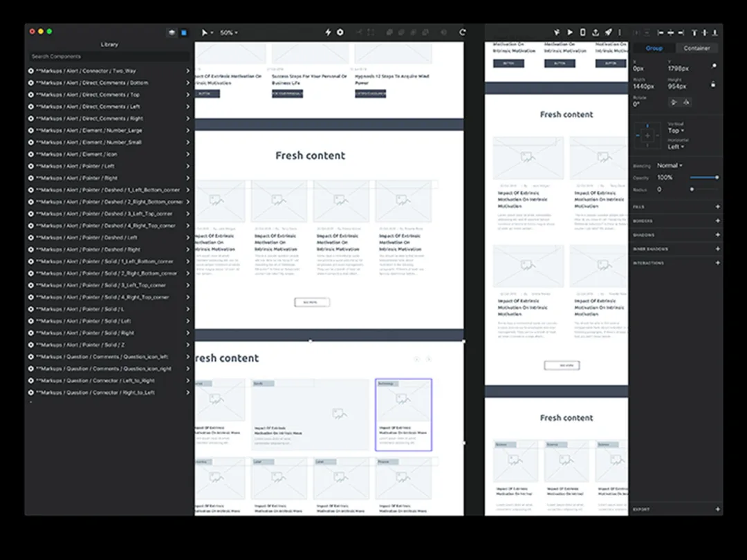The height and width of the screenshot is (560, 747).
Task: Open the 50% zoom dropdown
Action: tap(229, 32)
